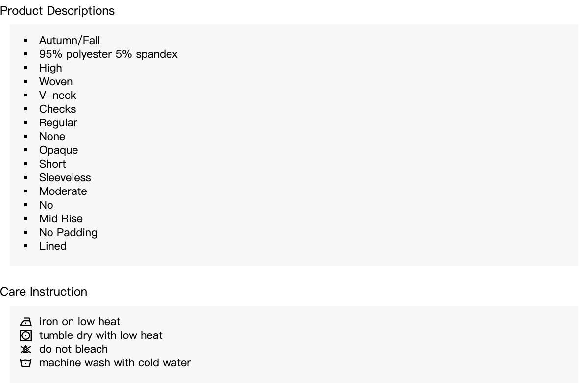Click the do not bleach icon

(25, 349)
